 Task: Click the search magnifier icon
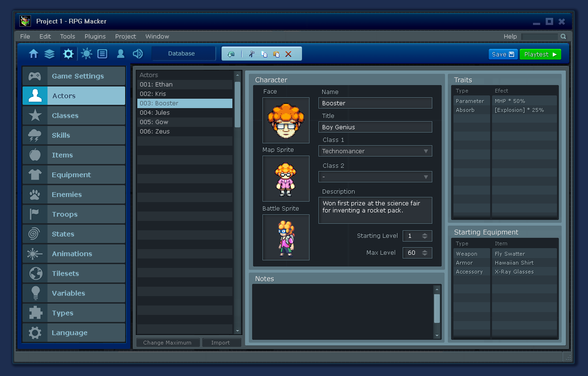[x=563, y=36]
